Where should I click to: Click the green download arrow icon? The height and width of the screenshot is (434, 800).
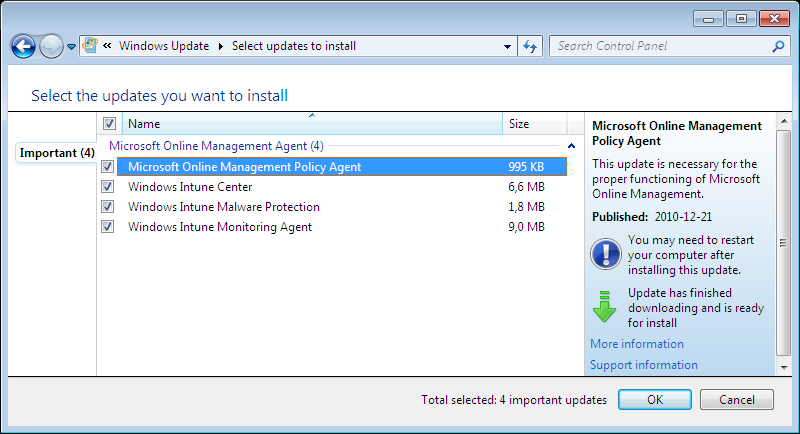click(x=605, y=307)
